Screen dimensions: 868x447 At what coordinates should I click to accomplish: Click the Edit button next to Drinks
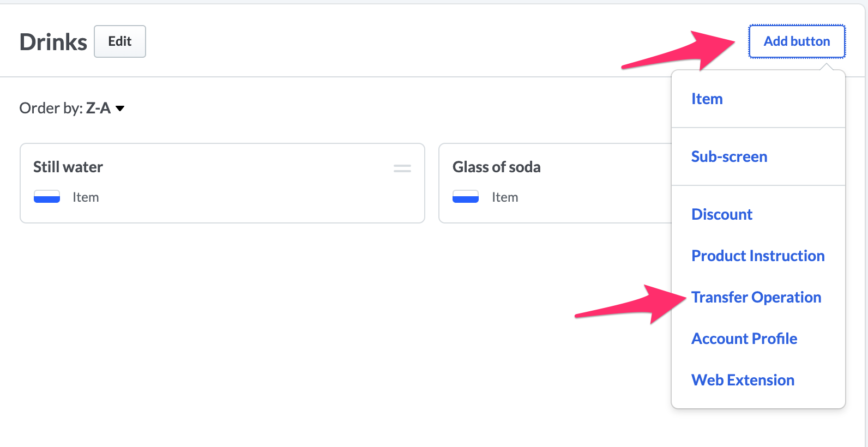coord(120,41)
